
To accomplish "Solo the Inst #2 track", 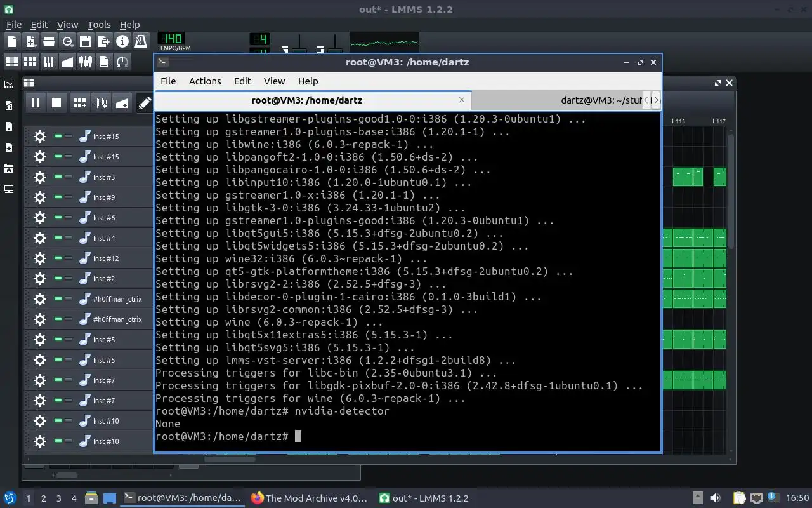I will (69, 278).
